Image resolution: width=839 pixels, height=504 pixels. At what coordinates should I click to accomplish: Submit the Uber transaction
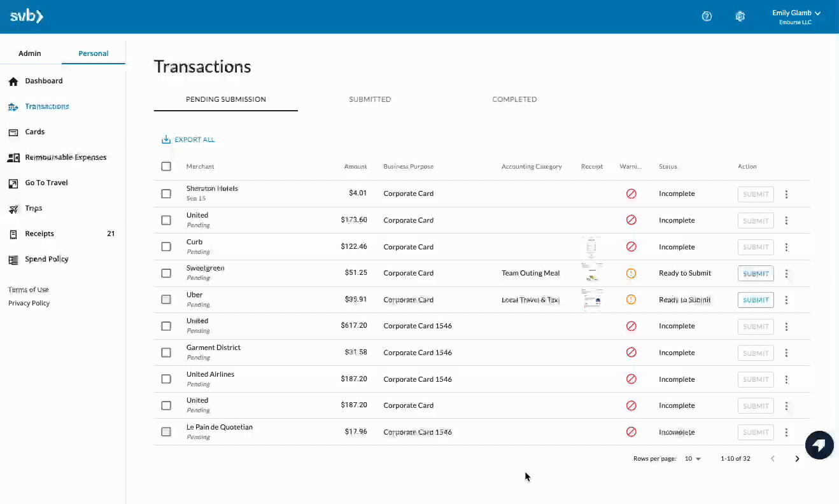tap(756, 300)
